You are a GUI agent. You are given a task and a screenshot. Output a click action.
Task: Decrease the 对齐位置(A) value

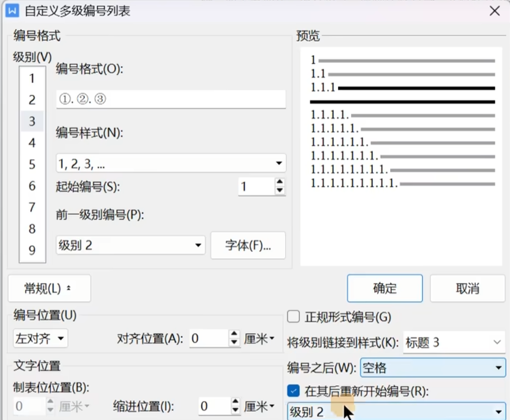(234, 343)
